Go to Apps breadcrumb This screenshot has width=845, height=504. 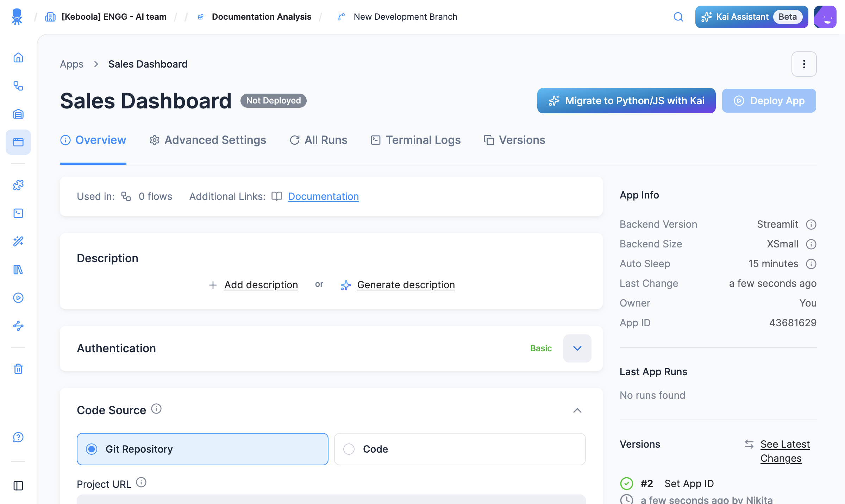(71, 64)
